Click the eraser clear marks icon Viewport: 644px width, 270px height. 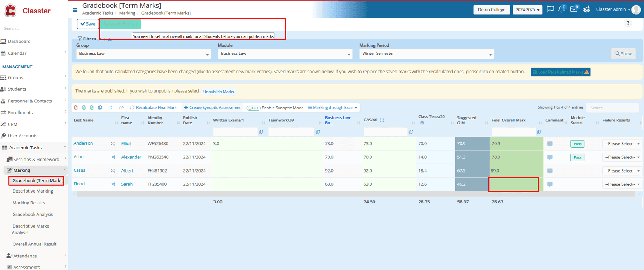click(x=121, y=108)
